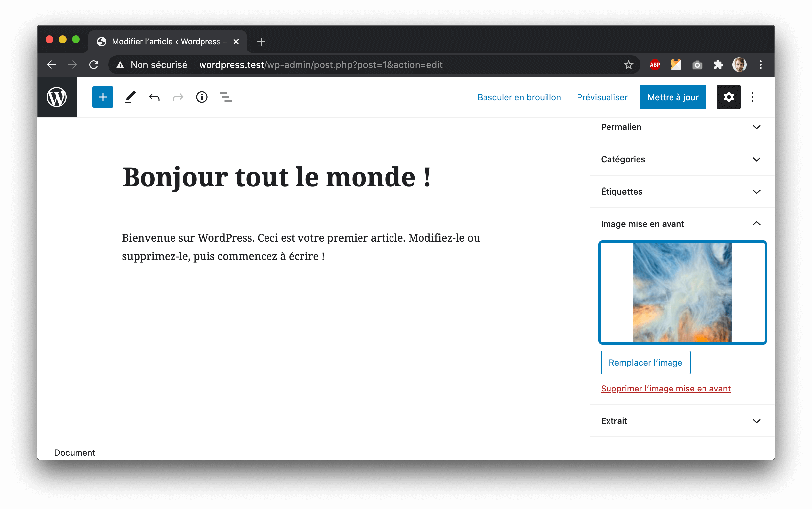Click the featured image thumbnail
This screenshot has width=812, height=509.
682,292
